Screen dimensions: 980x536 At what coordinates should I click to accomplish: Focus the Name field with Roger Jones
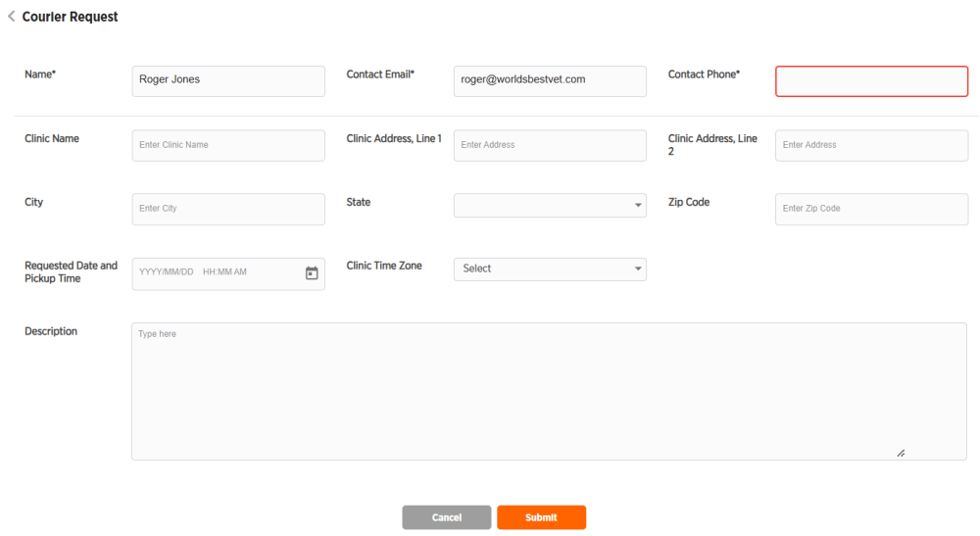pos(228,81)
